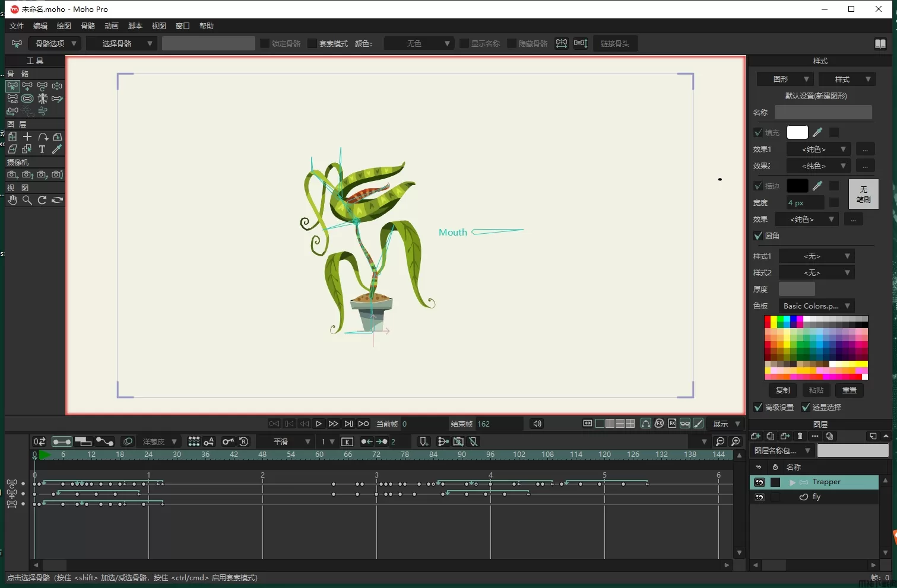
Task: Enable the 套索模式 lasso mode checkbox
Action: [x=312, y=43]
